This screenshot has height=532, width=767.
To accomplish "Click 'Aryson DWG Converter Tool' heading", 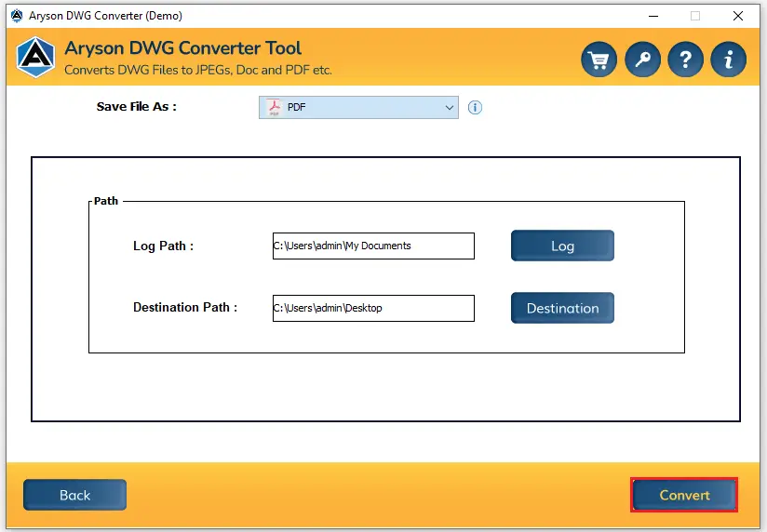I will coord(183,48).
